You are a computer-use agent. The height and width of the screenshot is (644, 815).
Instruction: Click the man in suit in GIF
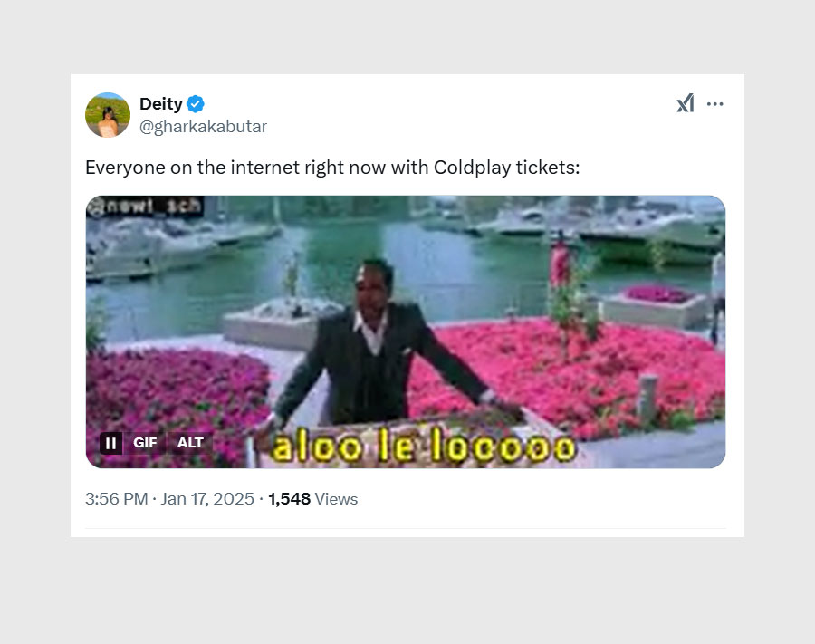point(371,353)
